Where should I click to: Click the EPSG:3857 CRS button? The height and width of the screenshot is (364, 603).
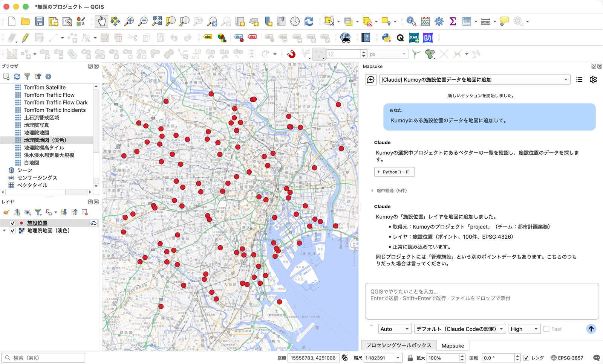[x=567, y=358]
